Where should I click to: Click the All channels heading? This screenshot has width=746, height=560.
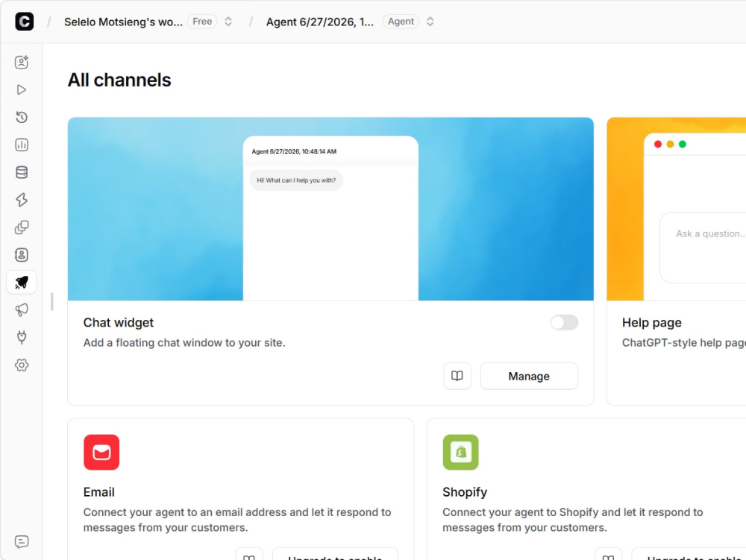click(x=119, y=80)
